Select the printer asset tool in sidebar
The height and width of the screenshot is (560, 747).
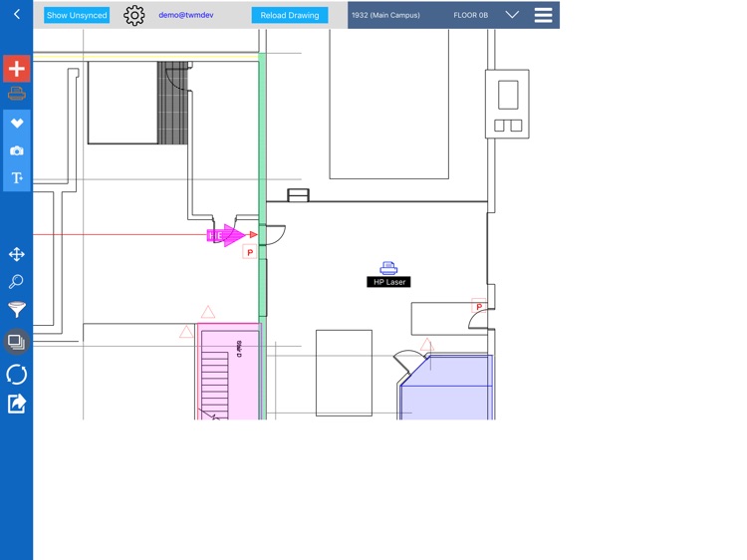coord(17,94)
